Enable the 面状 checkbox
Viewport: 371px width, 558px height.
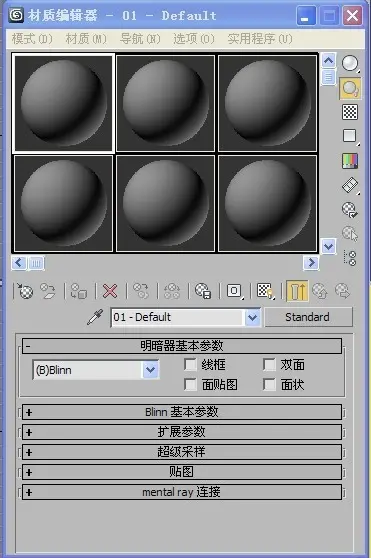[x=269, y=384]
